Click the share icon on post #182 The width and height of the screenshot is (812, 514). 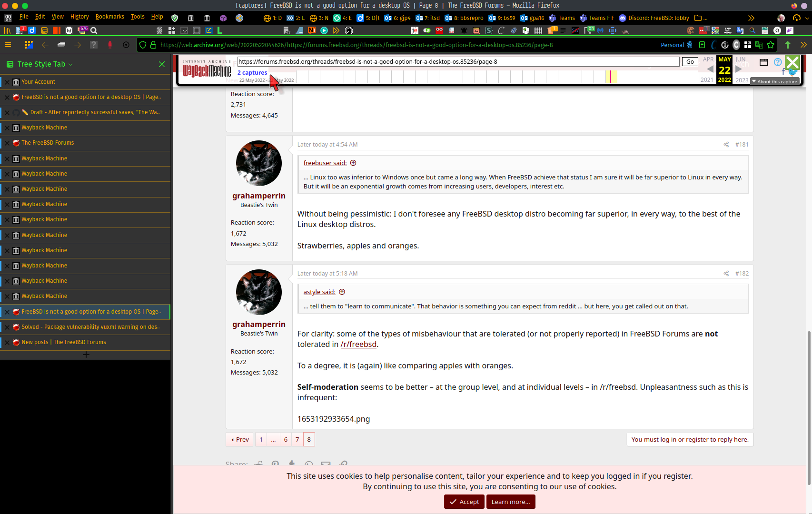[x=726, y=273]
